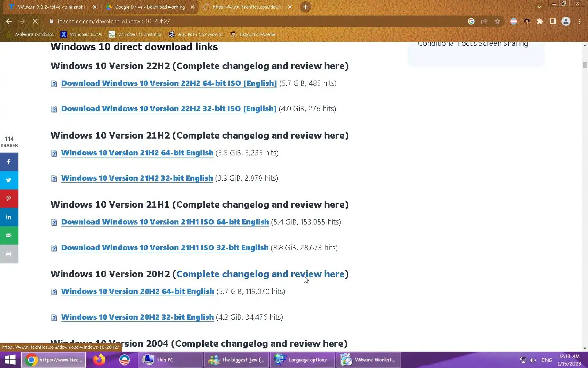Share page on LinkedIn sidebar button
The image size is (588, 368).
[9, 217]
